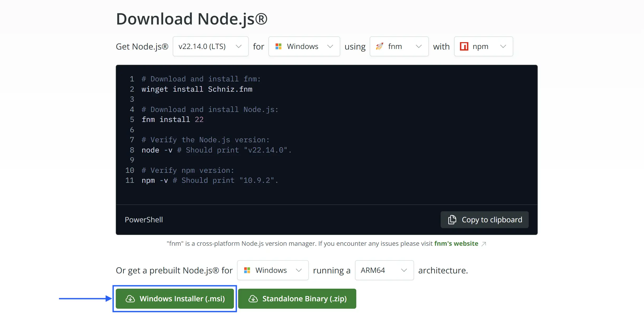Click the PowerShell label below the code

[144, 220]
